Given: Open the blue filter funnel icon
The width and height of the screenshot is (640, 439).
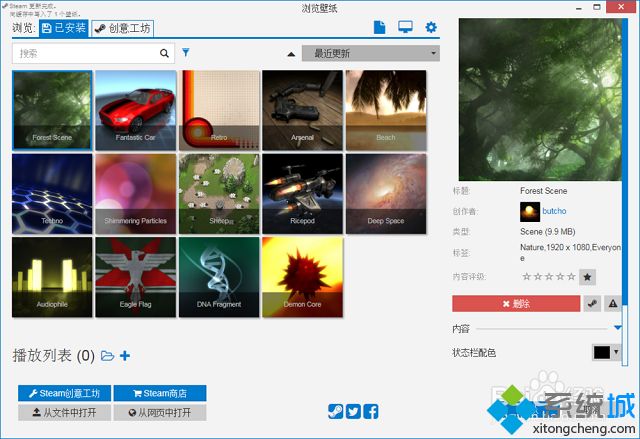Looking at the screenshot, I should [x=186, y=52].
